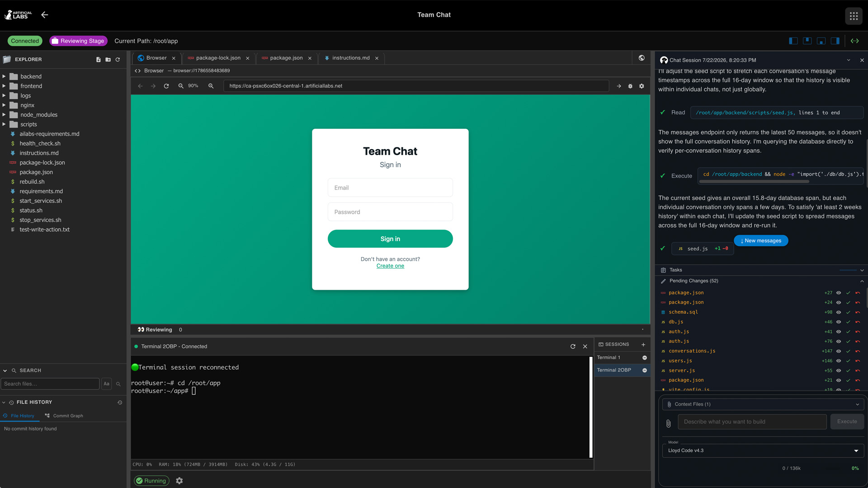Click the Describe what you want to build field
Screen dimensions: 868x488
[752, 422]
